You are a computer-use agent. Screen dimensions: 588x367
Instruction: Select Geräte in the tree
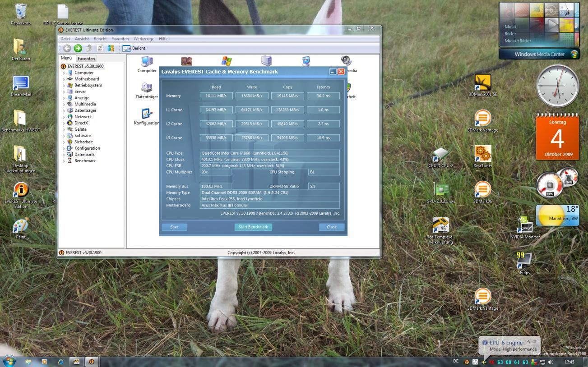click(80, 129)
